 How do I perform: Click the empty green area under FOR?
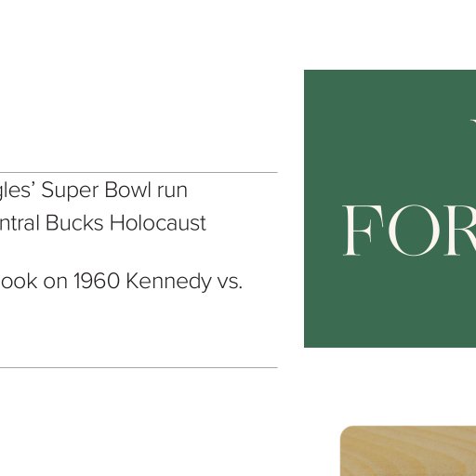tap(390, 304)
